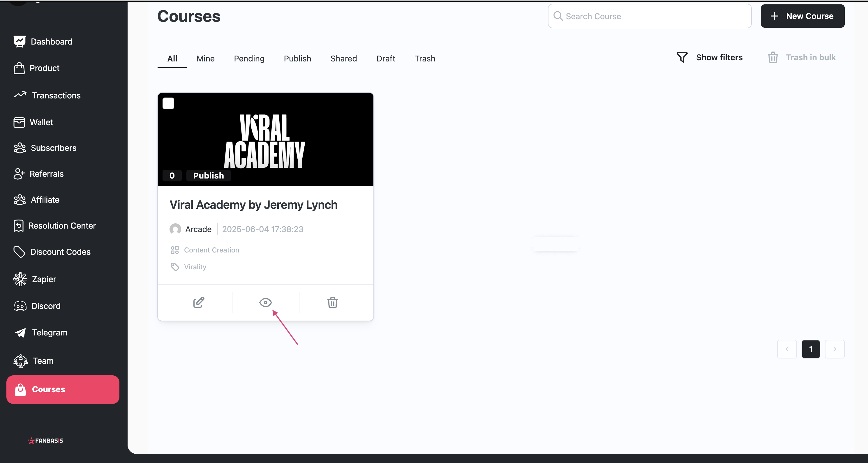Click the Arcade author name
Image resolution: width=868 pixels, height=463 pixels.
point(198,229)
